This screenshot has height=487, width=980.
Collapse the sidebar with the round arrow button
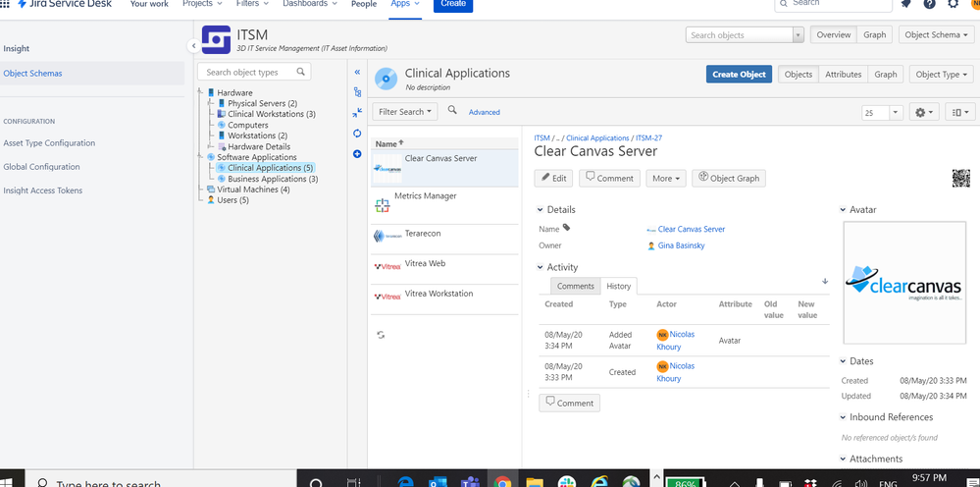(x=194, y=45)
